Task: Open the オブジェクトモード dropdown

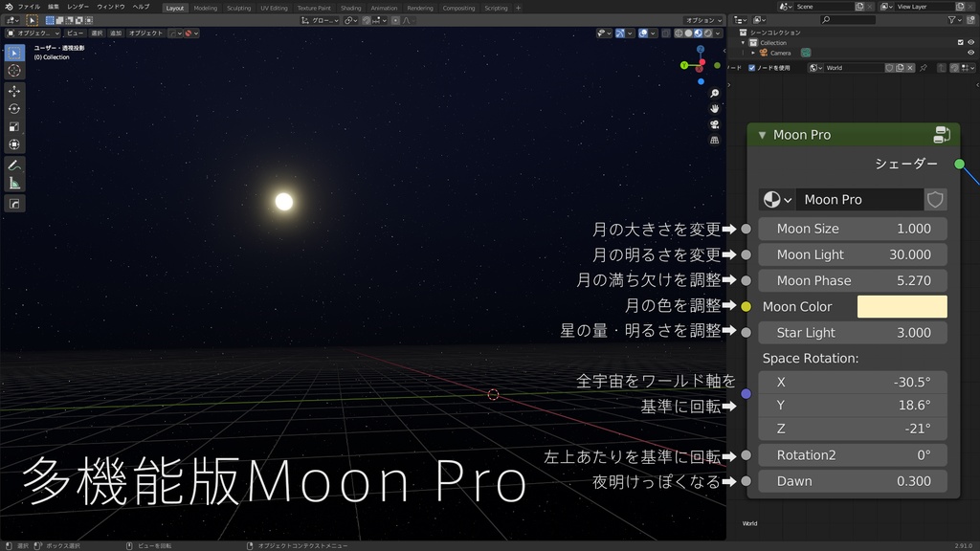Action: [x=31, y=32]
